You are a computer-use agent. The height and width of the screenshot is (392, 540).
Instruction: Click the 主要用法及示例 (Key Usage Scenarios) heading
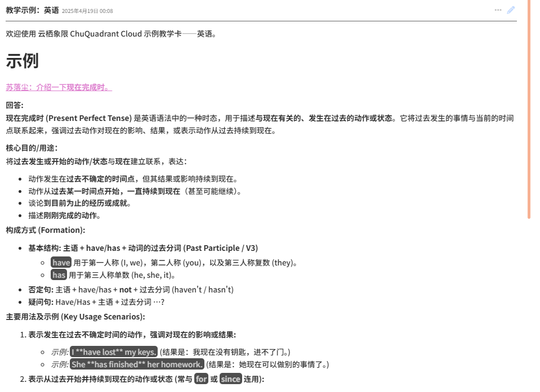pos(75,317)
